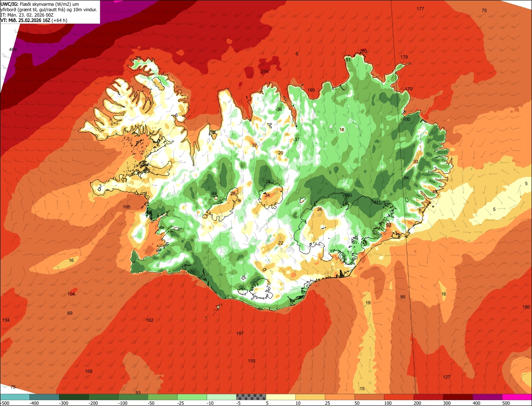Screen dimensions: 532x406
Task: Click the legend label '-500'
Action: click(5, 403)
